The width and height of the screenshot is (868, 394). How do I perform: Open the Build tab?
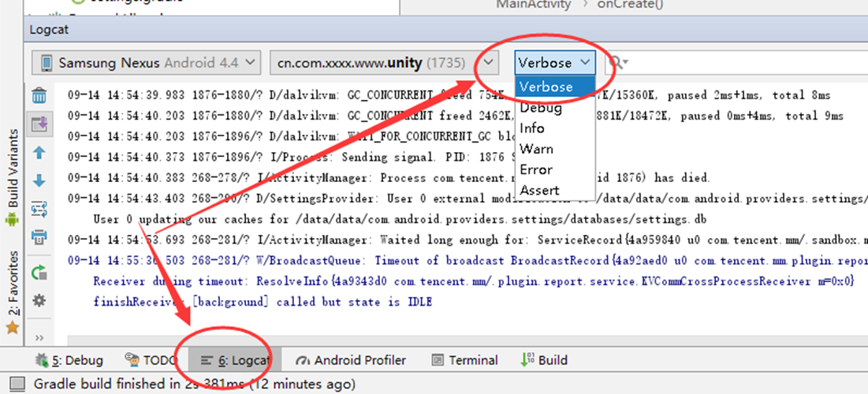[544, 360]
